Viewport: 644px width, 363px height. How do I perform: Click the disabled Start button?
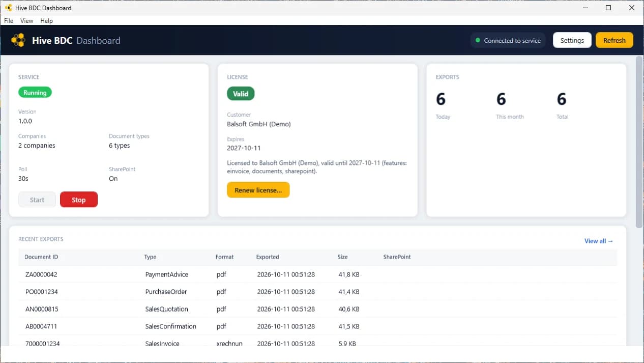point(37,200)
